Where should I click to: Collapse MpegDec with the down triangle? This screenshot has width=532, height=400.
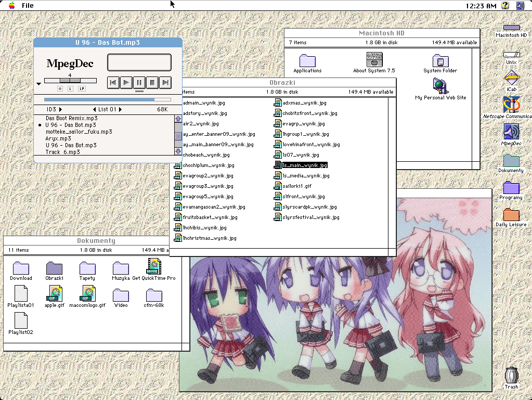click(39, 84)
